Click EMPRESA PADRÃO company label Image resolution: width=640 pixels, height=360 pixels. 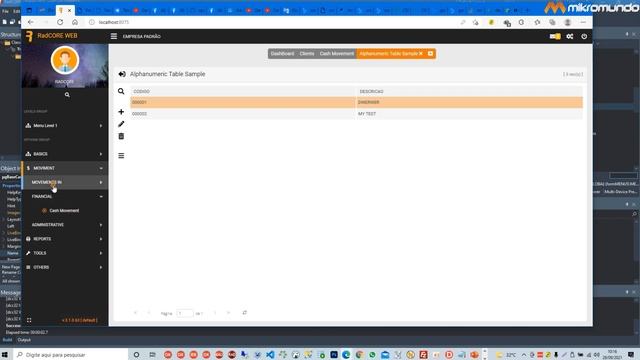pos(142,37)
